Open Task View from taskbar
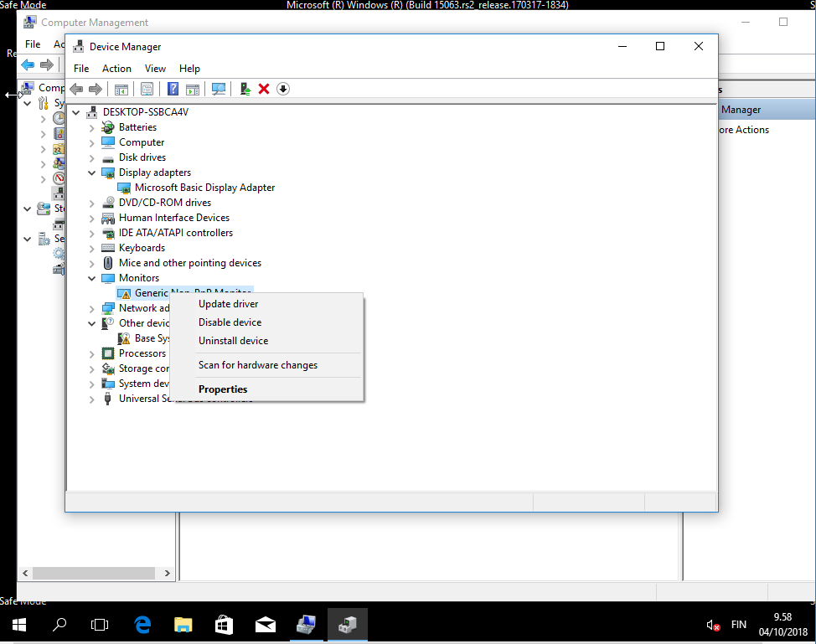816x644 pixels. [x=100, y=625]
